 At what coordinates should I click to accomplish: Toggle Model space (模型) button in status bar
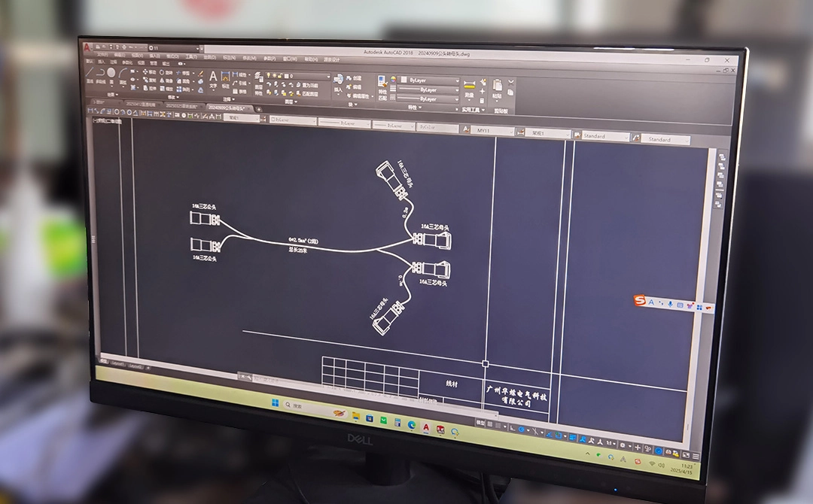coord(481,424)
